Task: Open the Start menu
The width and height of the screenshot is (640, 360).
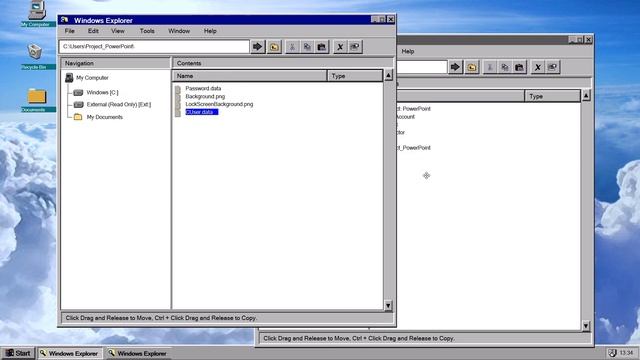Action: pos(18,353)
